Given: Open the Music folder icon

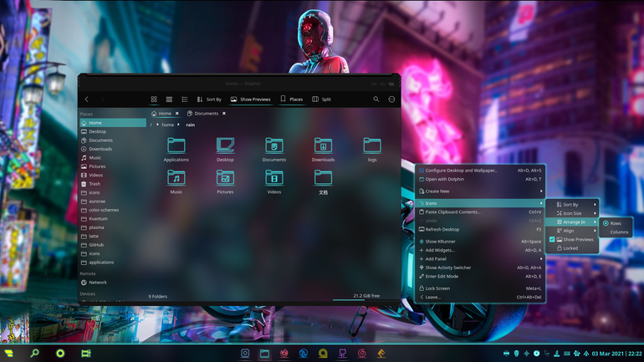Looking at the screenshot, I should (176, 181).
